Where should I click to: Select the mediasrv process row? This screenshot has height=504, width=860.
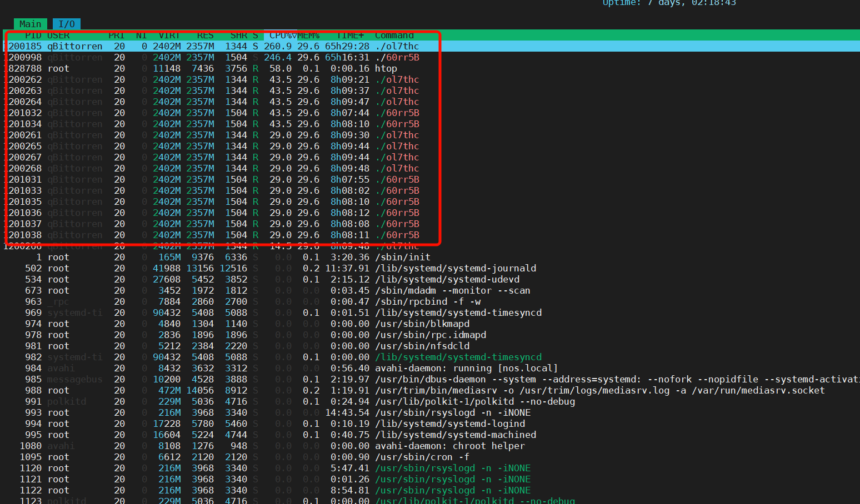coord(431,390)
